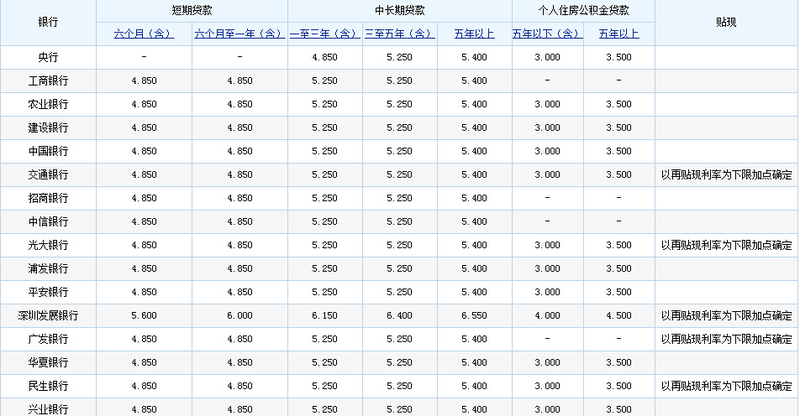Viewport: 800px width, 416px height.
Task: Select 5.400 in the 工商银行 row
Action: pyautogui.click(x=474, y=81)
